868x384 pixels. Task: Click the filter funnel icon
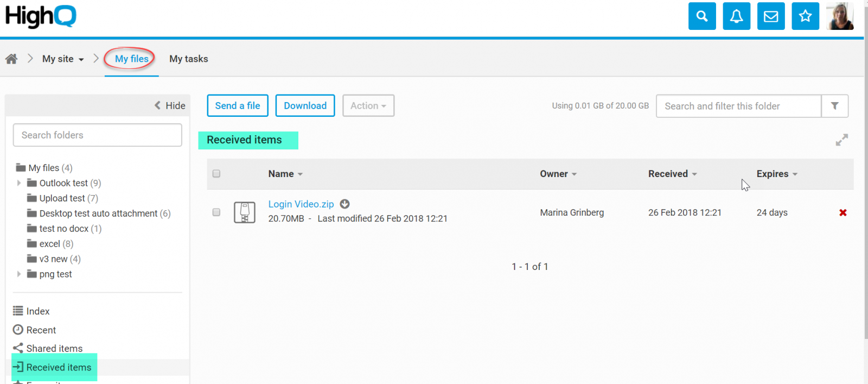835,106
